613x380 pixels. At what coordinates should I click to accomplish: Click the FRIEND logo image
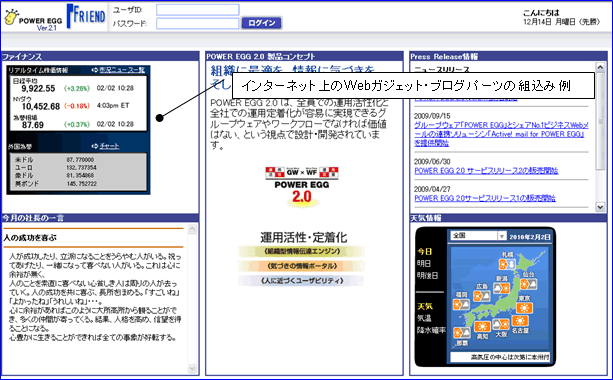tap(86, 16)
